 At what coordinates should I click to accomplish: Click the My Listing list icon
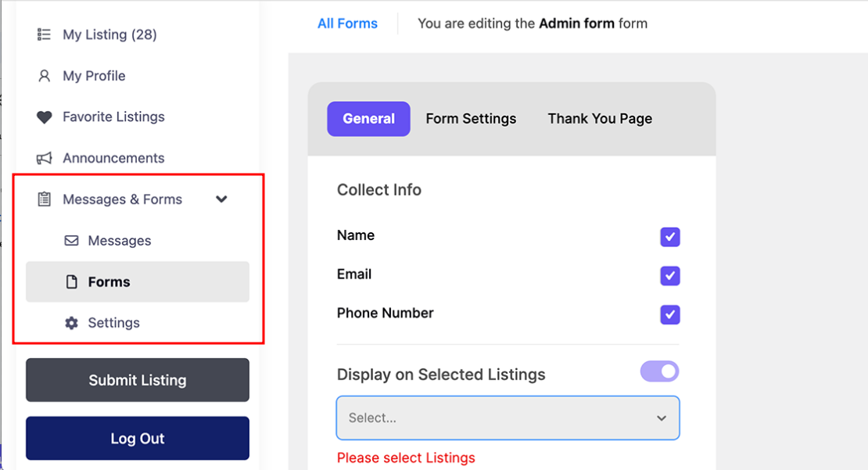pos(44,34)
